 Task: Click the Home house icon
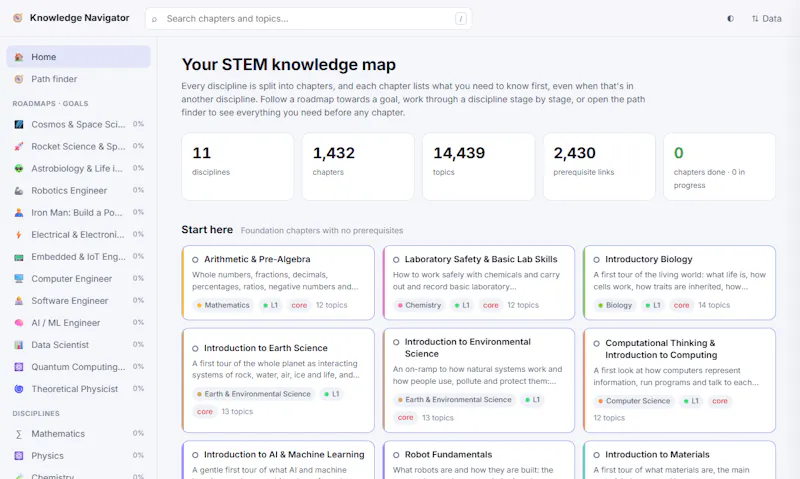[x=19, y=57]
